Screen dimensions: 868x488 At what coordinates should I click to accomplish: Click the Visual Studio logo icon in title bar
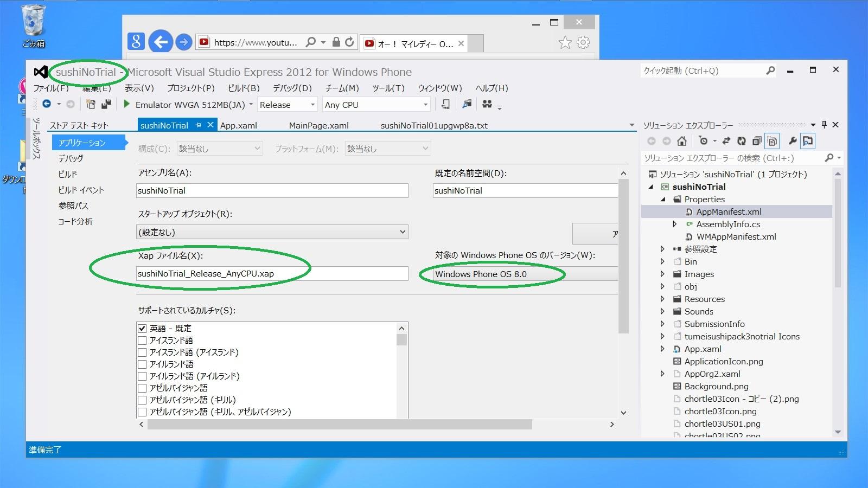point(41,72)
